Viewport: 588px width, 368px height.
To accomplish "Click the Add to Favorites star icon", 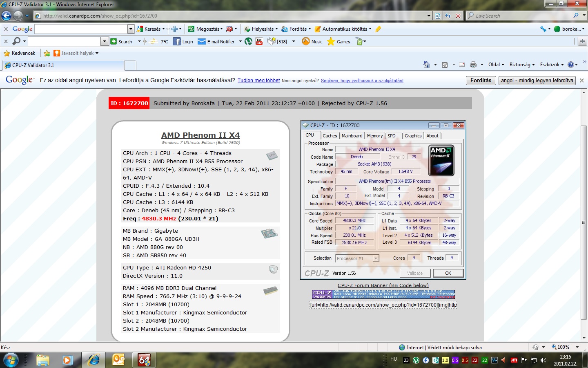I will click(x=47, y=53).
